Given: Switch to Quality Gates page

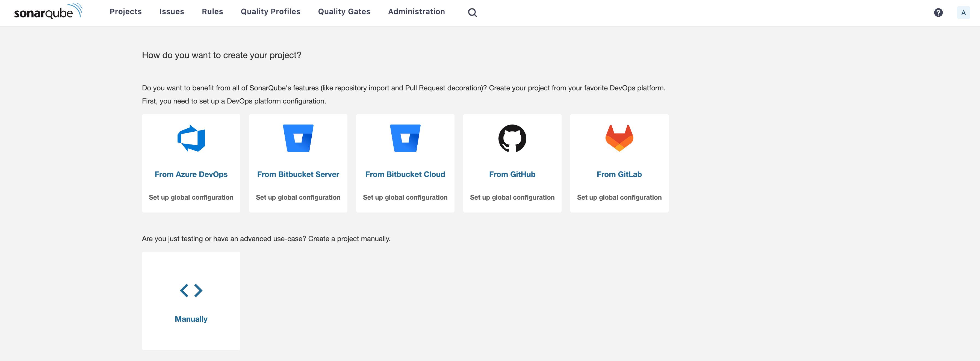Looking at the screenshot, I should [x=344, y=12].
